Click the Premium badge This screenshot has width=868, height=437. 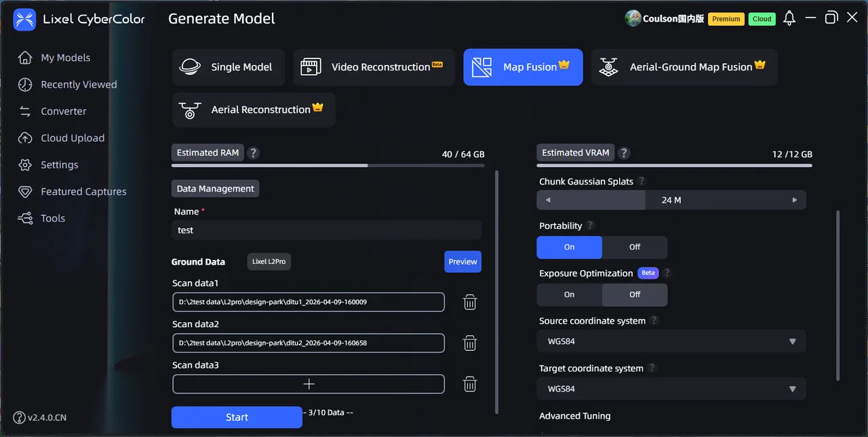[x=726, y=19]
